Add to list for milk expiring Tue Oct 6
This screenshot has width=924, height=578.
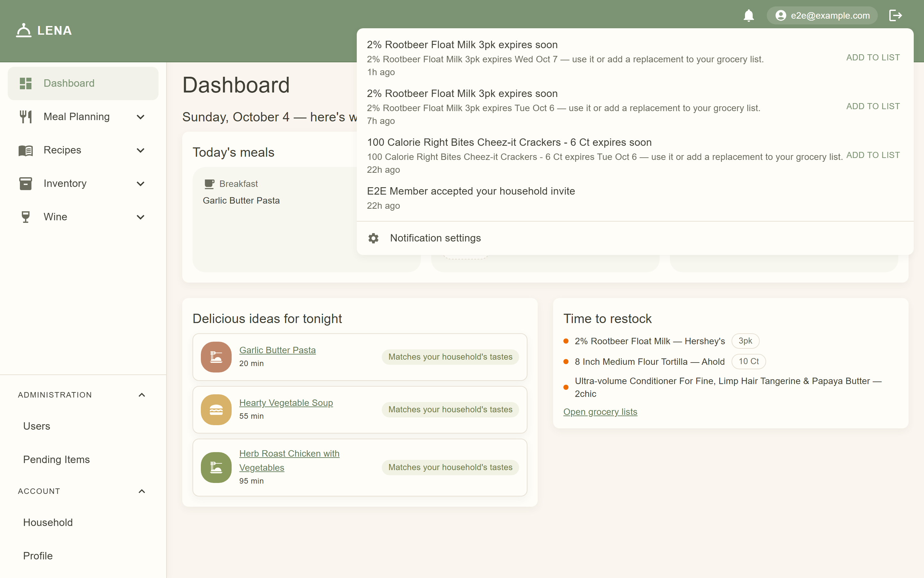(873, 107)
